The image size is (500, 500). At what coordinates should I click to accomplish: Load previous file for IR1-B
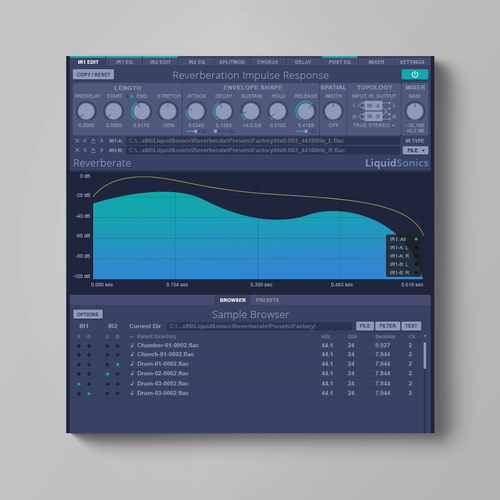85,150
